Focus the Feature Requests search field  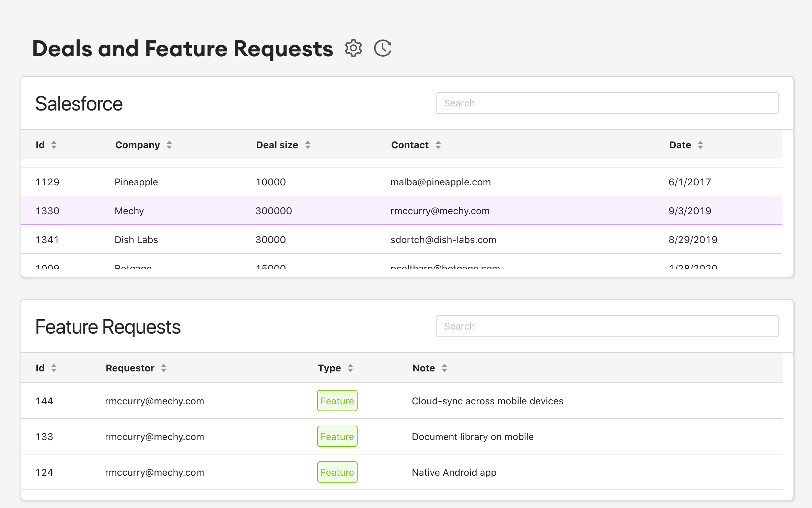(x=607, y=326)
